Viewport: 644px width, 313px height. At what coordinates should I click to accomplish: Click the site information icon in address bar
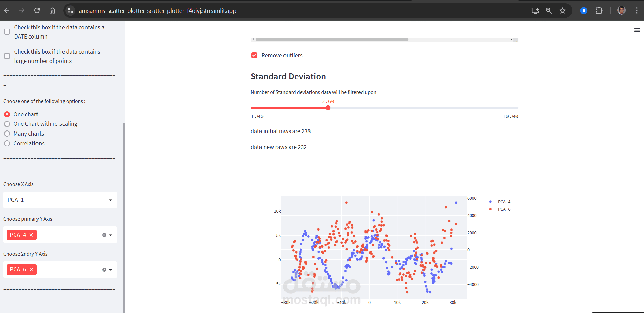[x=70, y=10]
